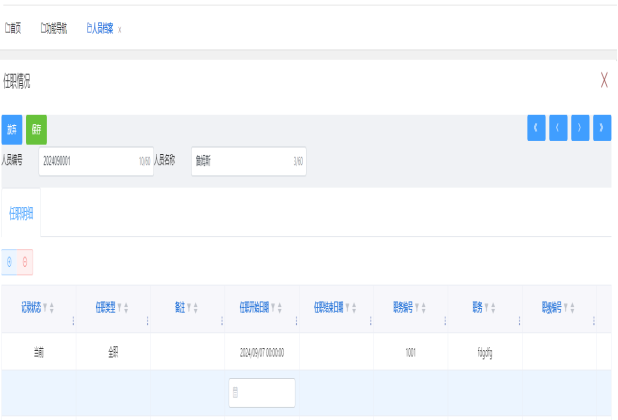Open the date picker in the new row
The height and width of the screenshot is (420, 618).
[262, 393]
